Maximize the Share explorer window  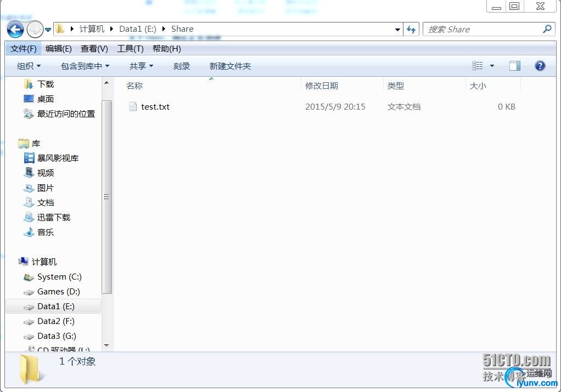click(514, 7)
